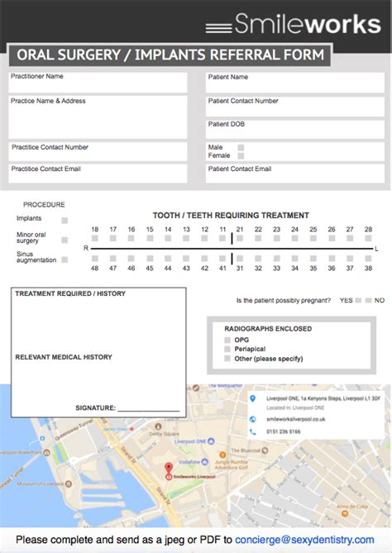The image size is (392, 553).
Task: Select tooth 11 checkbox
Action: (x=222, y=238)
